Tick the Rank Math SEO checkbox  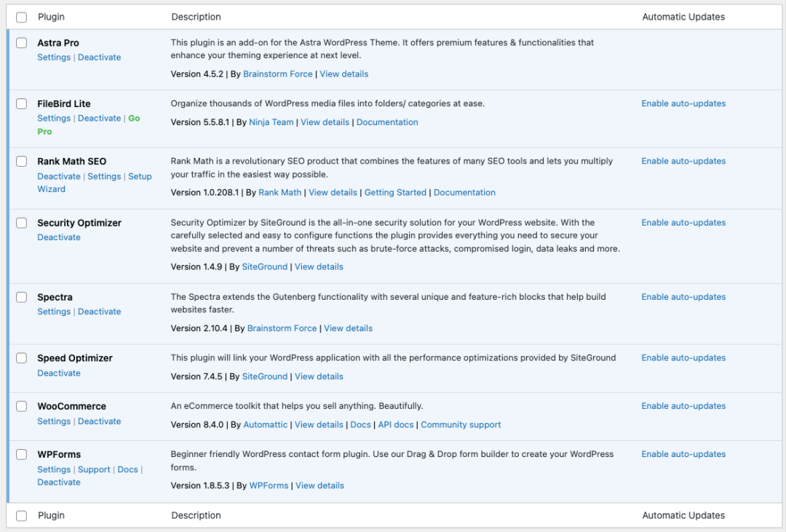[x=22, y=161]
